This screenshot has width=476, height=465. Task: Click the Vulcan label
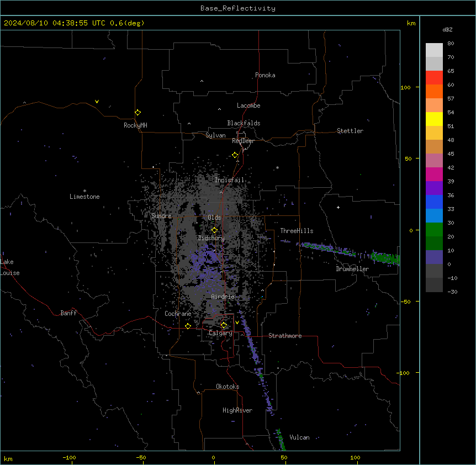(x=300, y=437)
